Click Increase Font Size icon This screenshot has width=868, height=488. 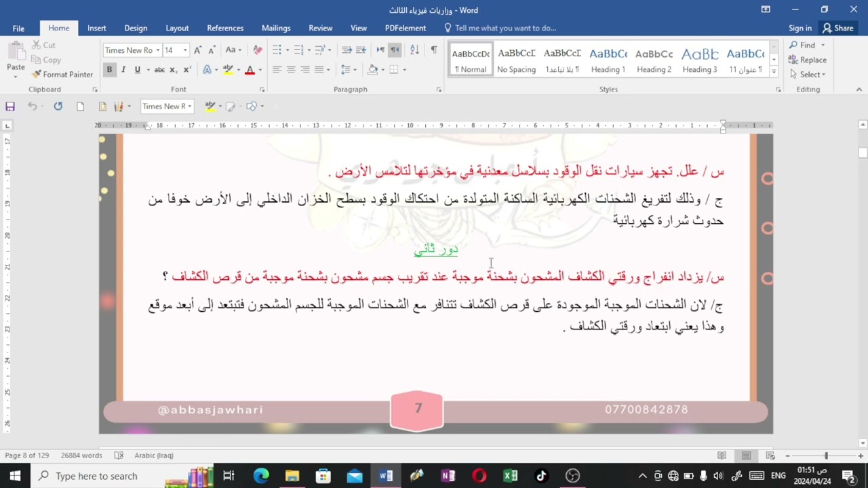coord(197,50)
